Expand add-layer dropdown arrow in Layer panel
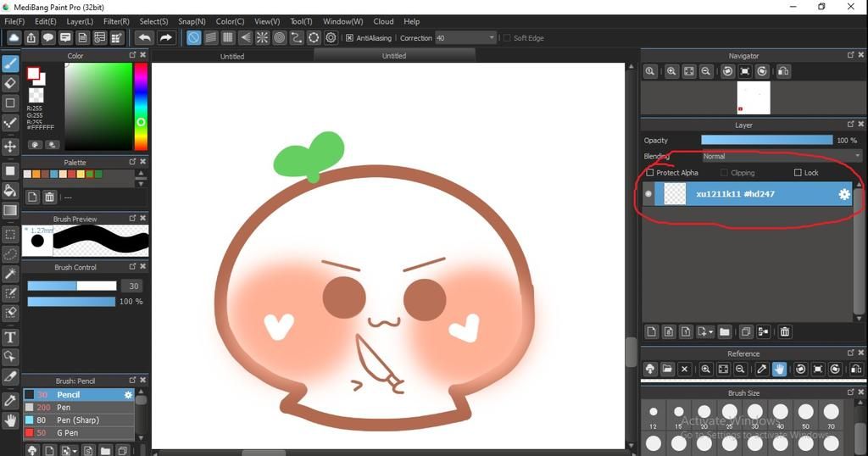Image resolution: width=868 pixels, height=456 pixels. (711, 332)
